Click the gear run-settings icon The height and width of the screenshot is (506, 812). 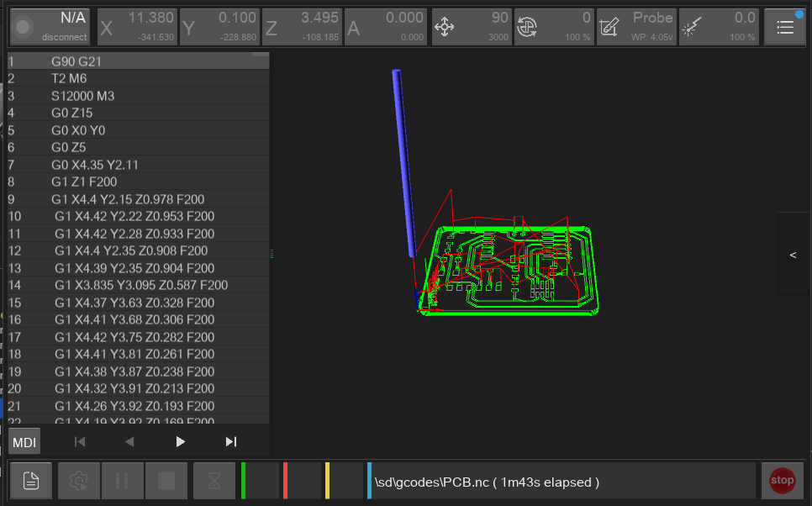(79, 481)
